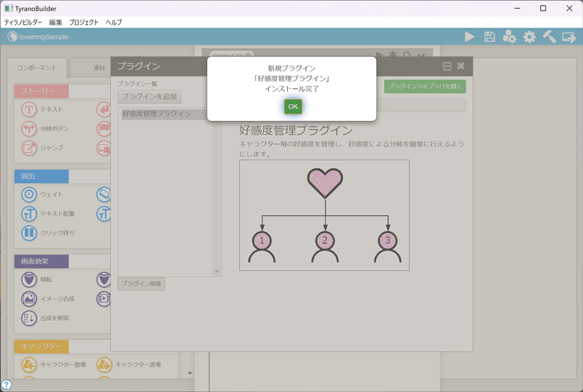Click the プラグインを追加 button
The height and width of the screenshot is (392, 583).
149,96
